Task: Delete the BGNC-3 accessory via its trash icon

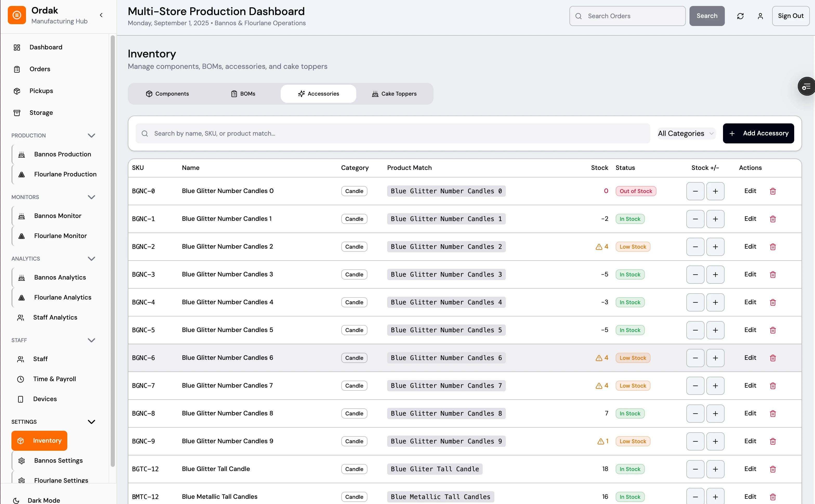Action: [x=773, y=274]
